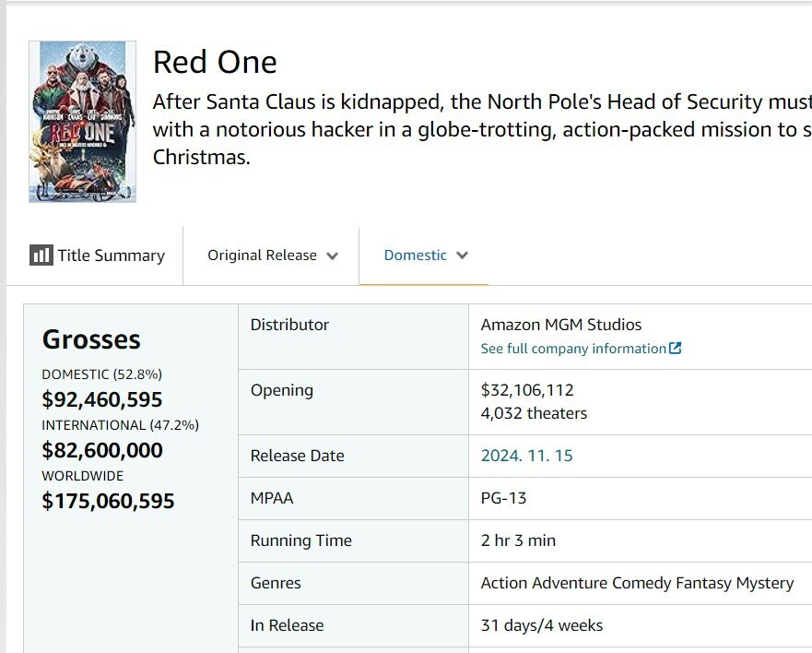The height and width of the screenshot is (653, 812).
Task: Select the international gross $82,600,000 figure
Action: [102, 450]
